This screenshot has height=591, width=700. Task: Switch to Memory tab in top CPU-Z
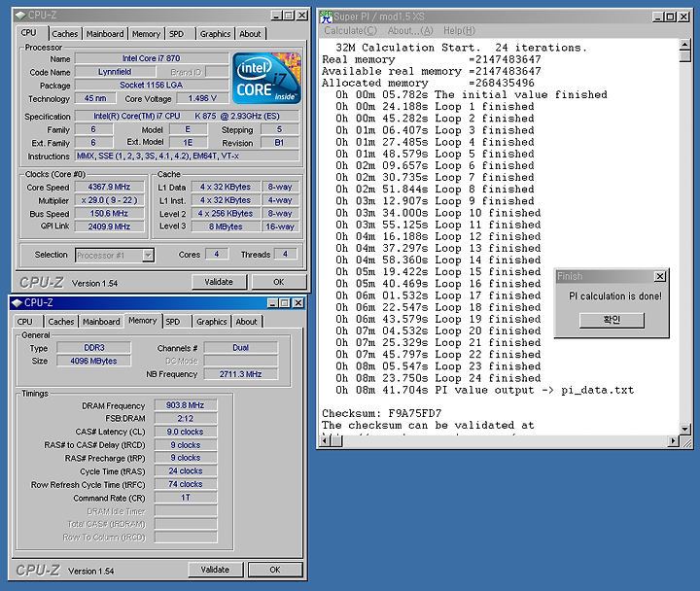tap(146, 34)
